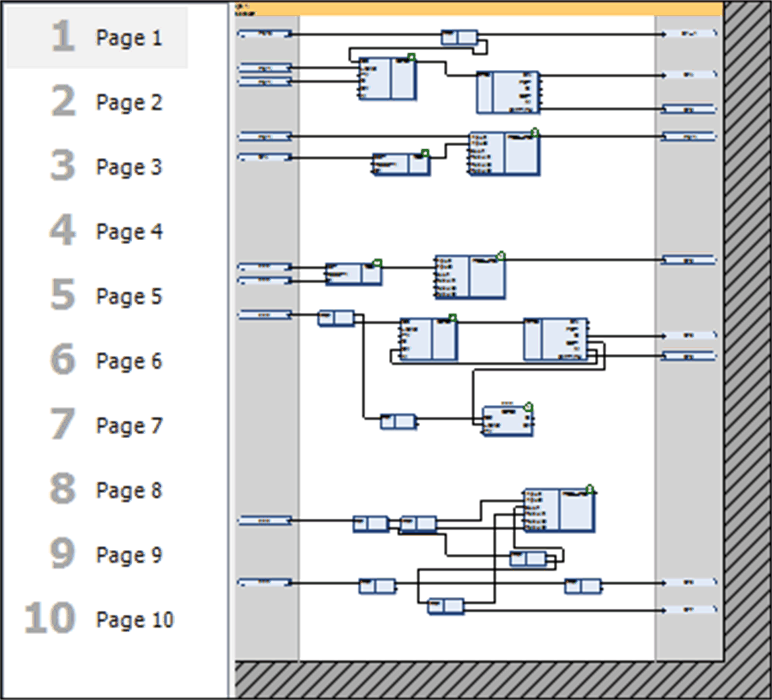772x700 pixels.
Task: Click the green marker on the first large function block
Action: click(411, 57)
